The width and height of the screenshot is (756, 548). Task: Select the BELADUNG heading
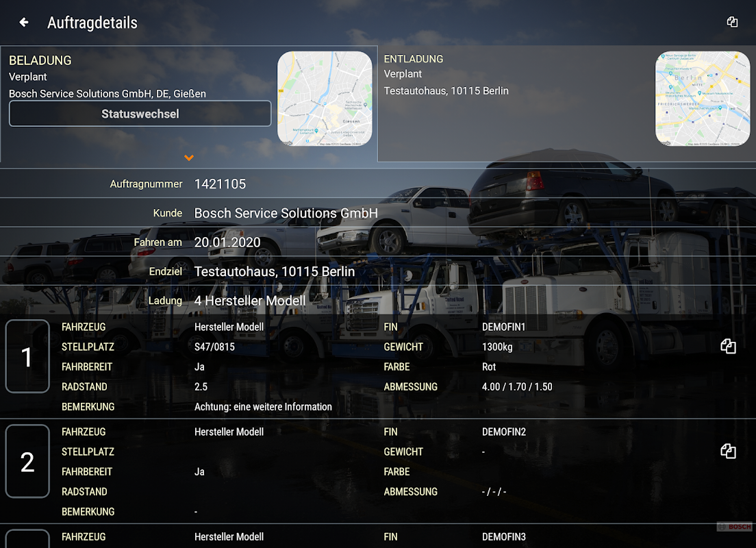tap(40, 60)
